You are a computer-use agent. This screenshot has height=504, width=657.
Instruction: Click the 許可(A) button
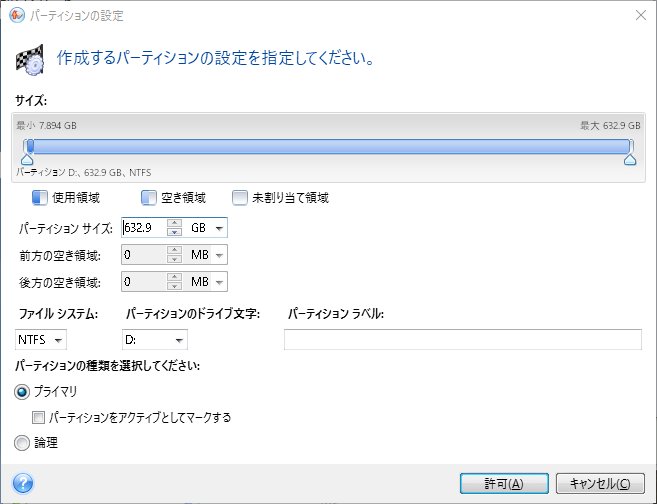(504, 484)
